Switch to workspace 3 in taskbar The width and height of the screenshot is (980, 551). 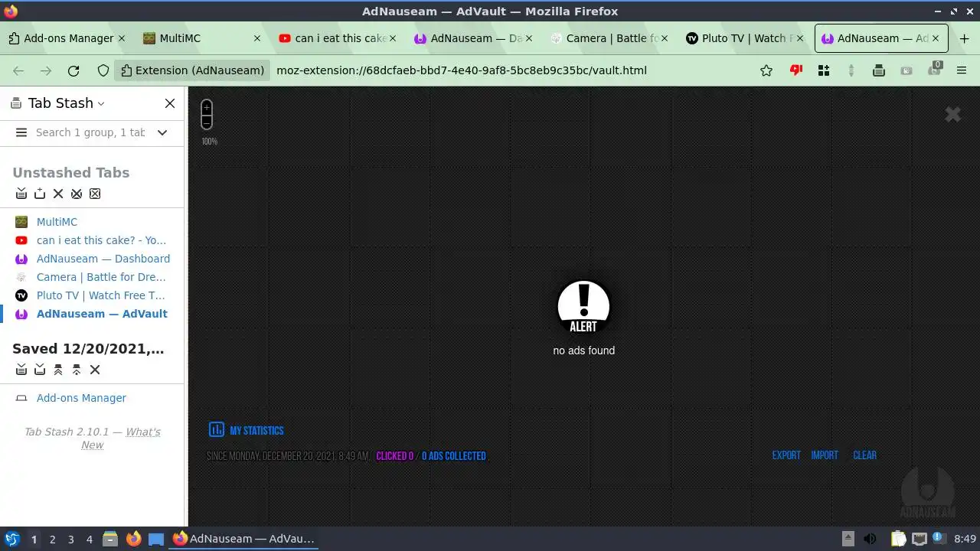point(70,540)
